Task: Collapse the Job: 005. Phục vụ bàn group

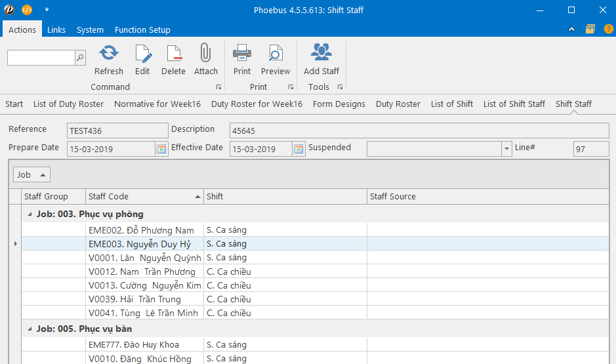Action: [x=30, y=329]
